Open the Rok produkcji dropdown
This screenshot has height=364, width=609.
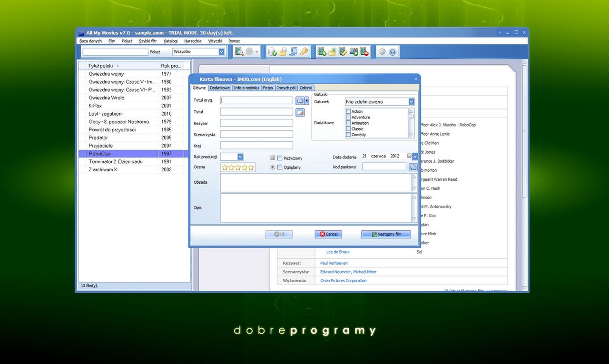pos(240,157)
